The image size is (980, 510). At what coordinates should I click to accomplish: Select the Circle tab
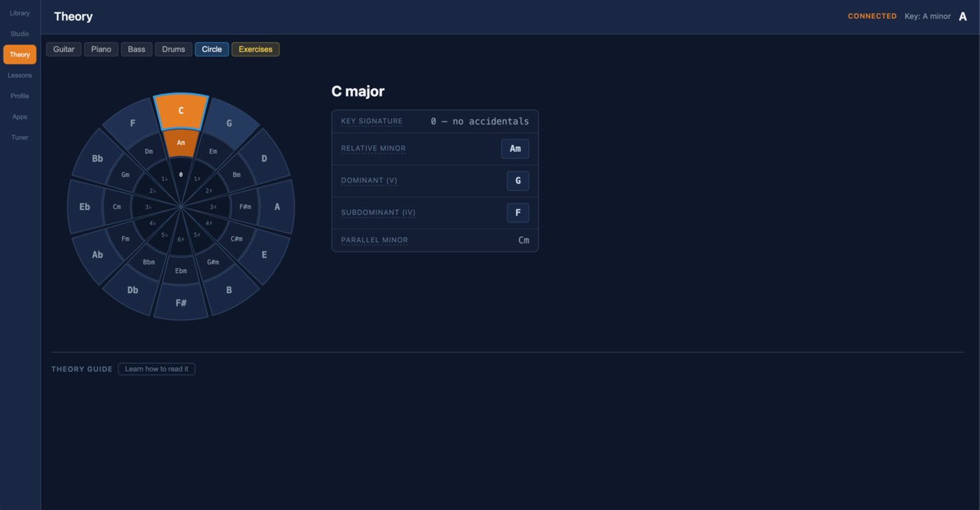(x=212, y=49)
